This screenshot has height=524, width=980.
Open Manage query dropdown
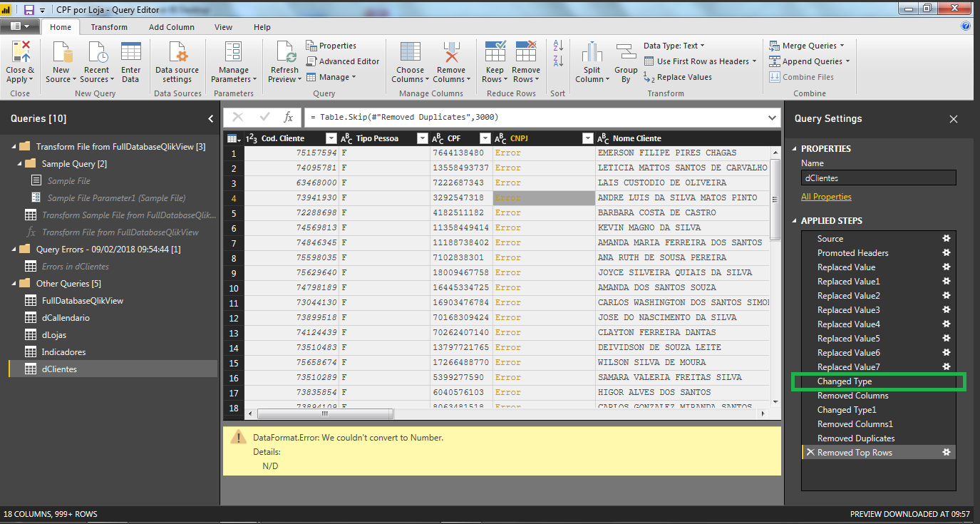(x=331, y=77)
